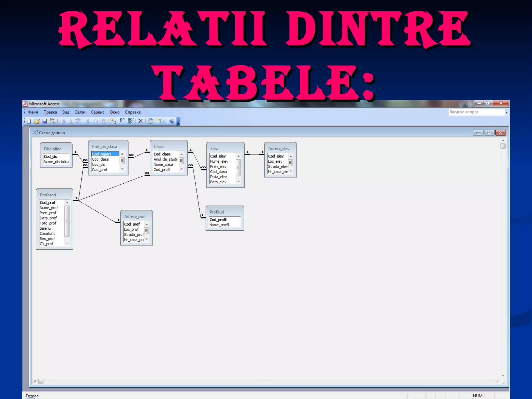Click the Введите вопрос help input field
This screenshot has height=399, width=532.
point(476,112)
